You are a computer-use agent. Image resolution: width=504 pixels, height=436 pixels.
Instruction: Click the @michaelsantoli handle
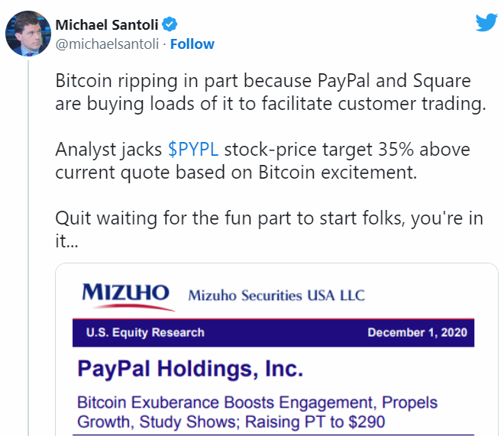[x=107, y=44]
